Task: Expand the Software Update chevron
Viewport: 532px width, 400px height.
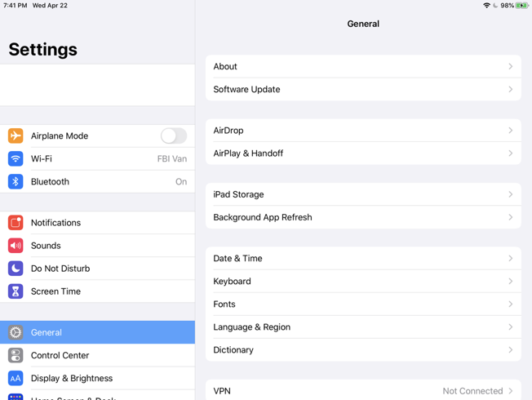Action: pos(511,89)
